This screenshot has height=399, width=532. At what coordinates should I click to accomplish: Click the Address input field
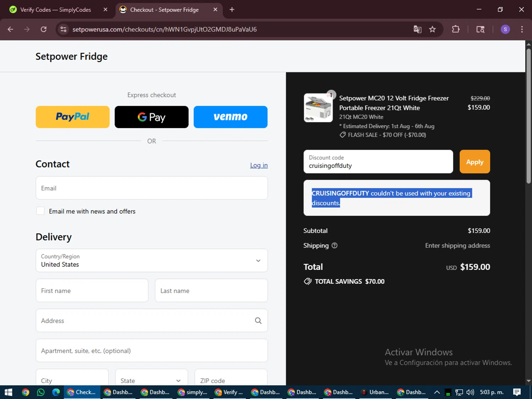(x=152, y=321)
